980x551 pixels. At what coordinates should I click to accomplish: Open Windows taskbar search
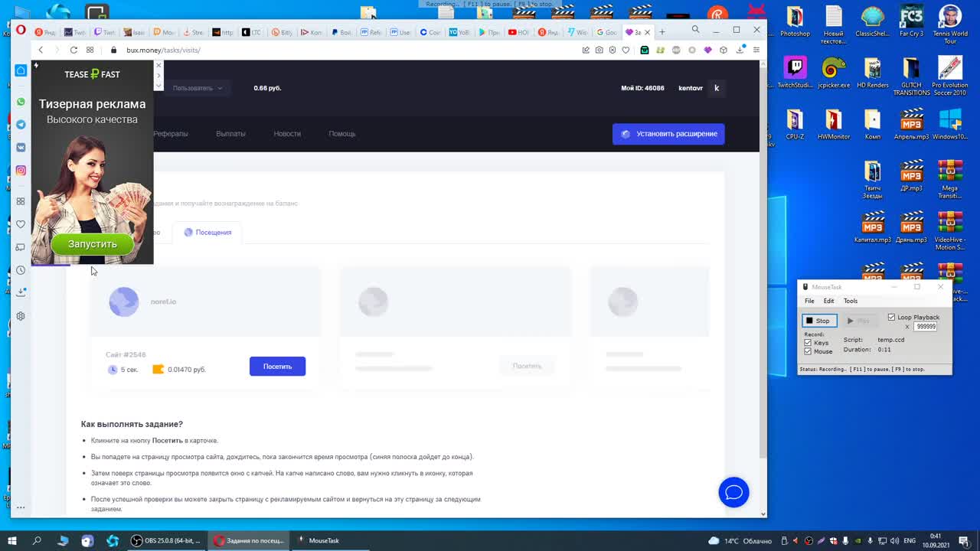(x=37, y=540)
